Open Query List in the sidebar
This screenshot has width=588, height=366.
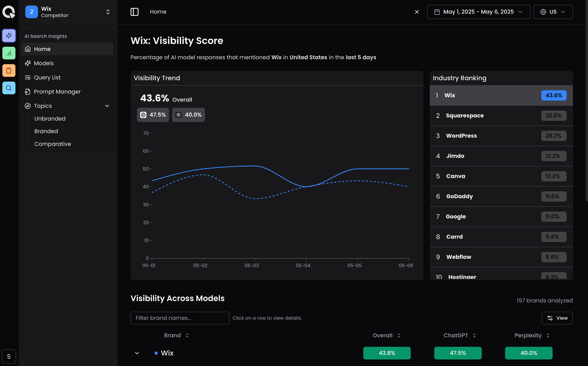pos(47,77)
